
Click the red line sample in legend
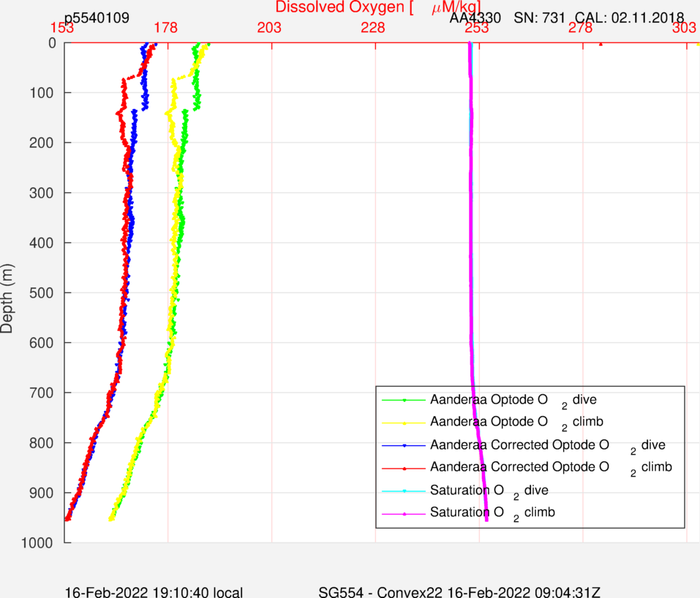pos(404,468)
